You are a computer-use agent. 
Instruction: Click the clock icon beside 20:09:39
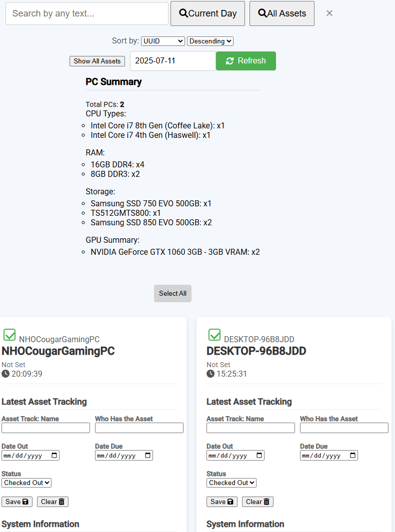5,374
